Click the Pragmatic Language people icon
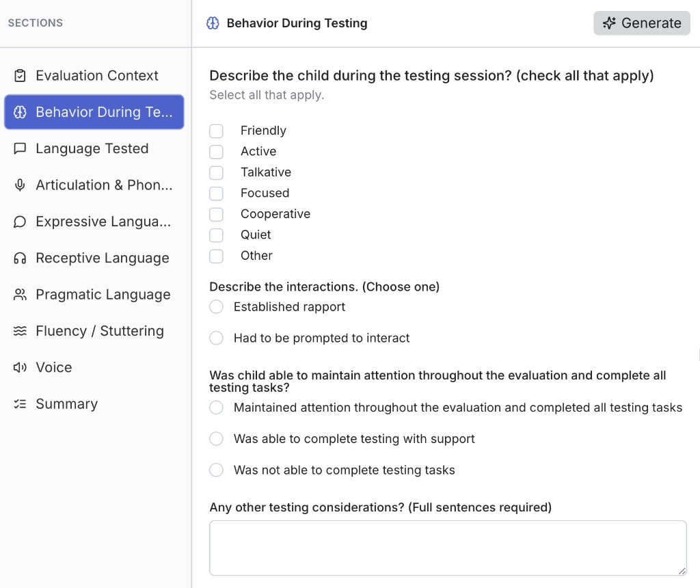Screen dimensions: 700x588 click(20, 295)
